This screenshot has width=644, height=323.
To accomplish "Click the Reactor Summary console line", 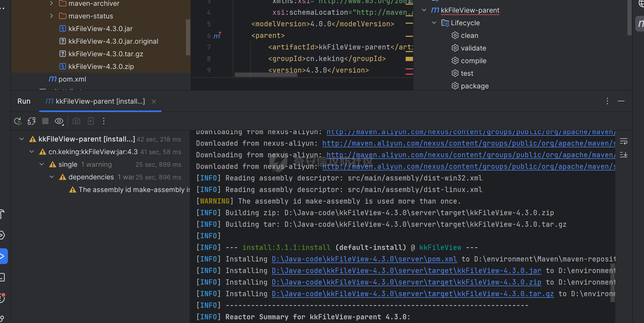I will pyautogui.click(x=303, y=317).
